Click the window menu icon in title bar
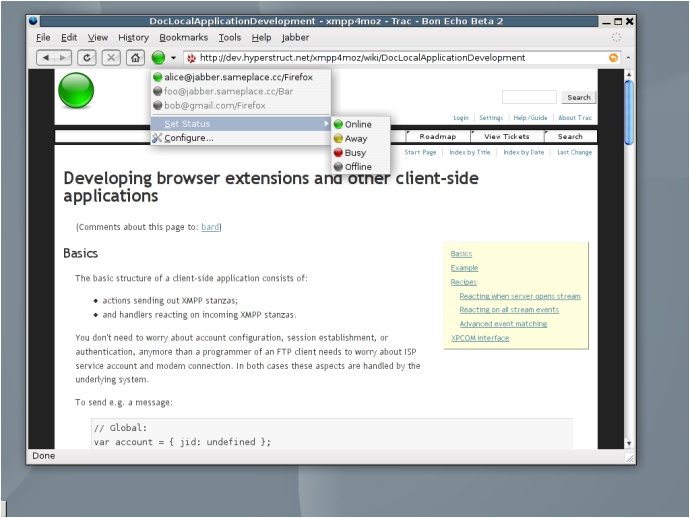This screenshot has height=518, width=690. (33, 21)
